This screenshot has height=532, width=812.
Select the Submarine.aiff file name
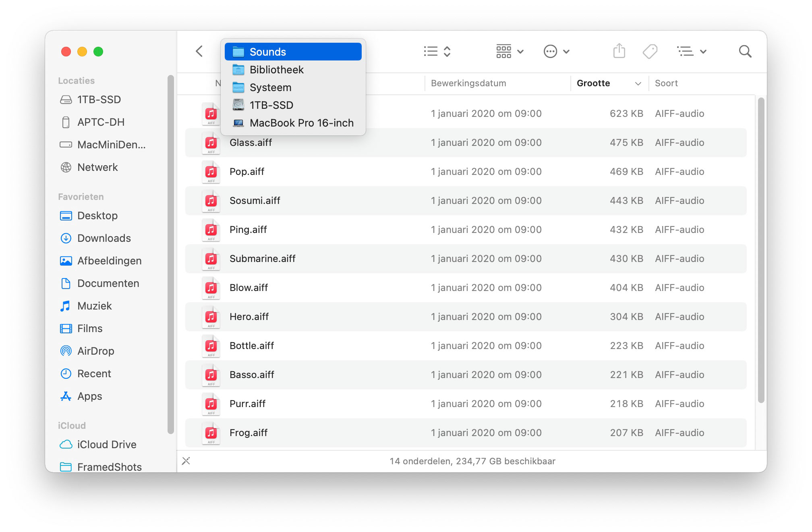tap(262, 259)
